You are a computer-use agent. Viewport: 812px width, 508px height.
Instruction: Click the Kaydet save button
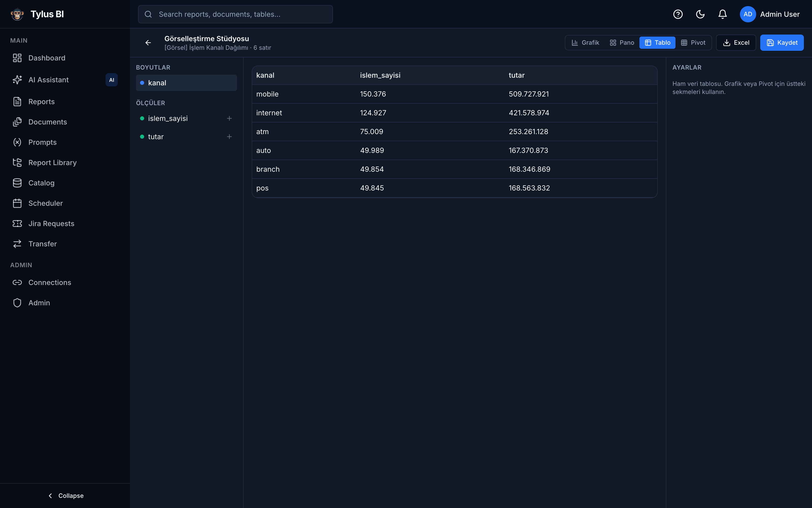pos(782,43)
